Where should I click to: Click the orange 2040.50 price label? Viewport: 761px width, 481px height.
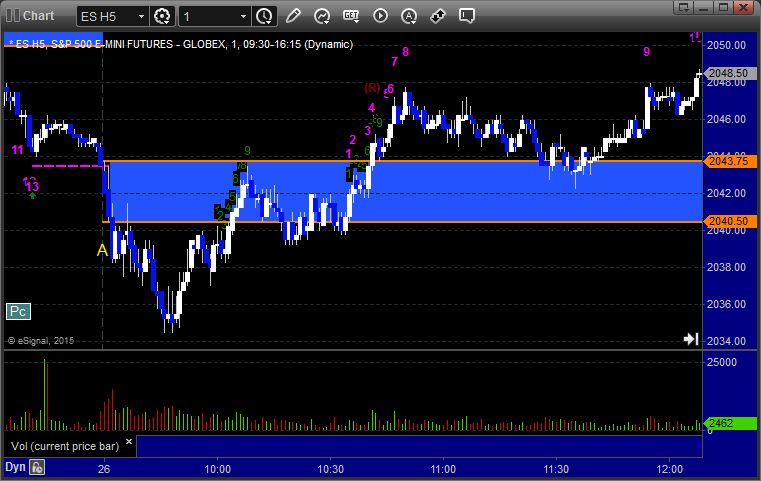729,221
